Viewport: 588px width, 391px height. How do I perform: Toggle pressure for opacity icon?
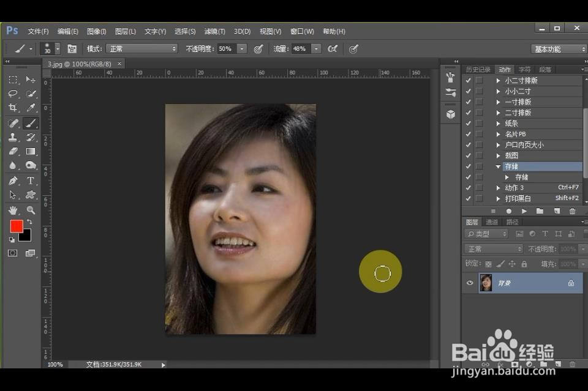tap(258, 49)
